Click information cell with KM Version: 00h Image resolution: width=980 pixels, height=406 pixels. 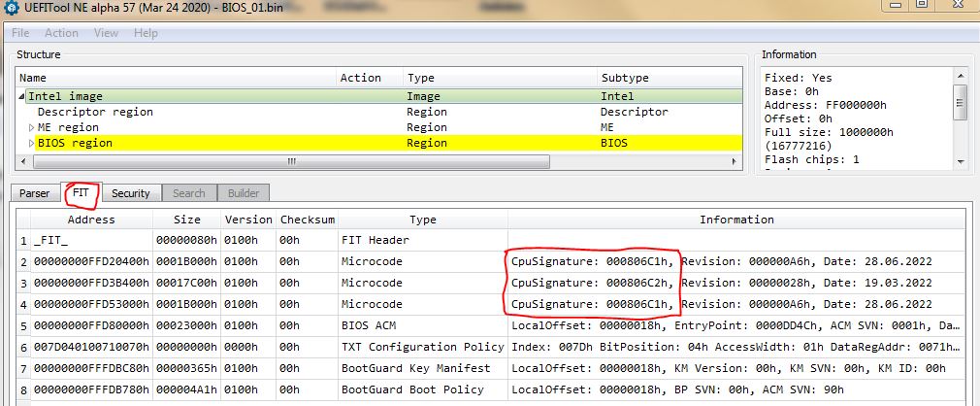point(736,368)
